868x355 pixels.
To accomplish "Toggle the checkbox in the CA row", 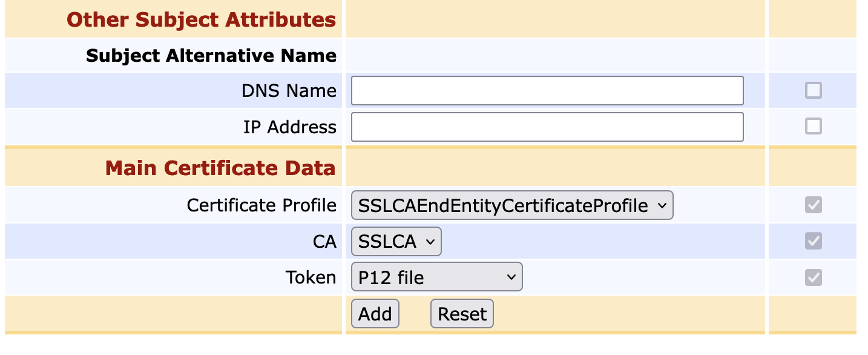I will [813, 241].
